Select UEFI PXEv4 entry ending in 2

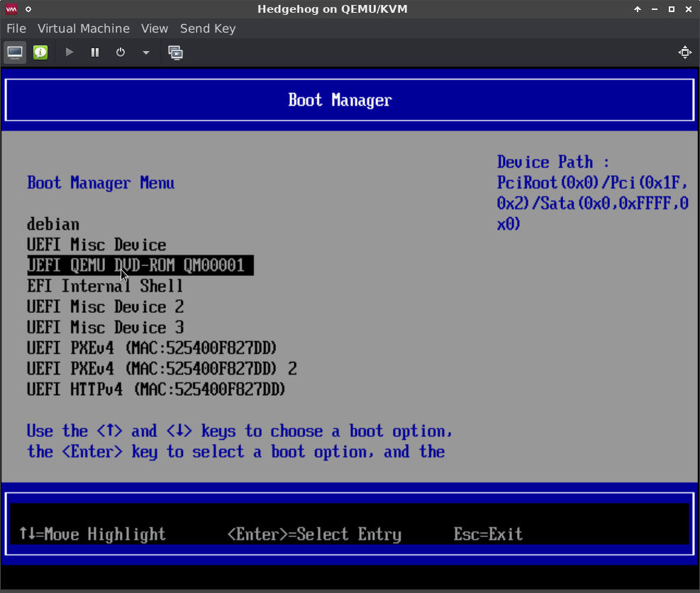point(162,369)
